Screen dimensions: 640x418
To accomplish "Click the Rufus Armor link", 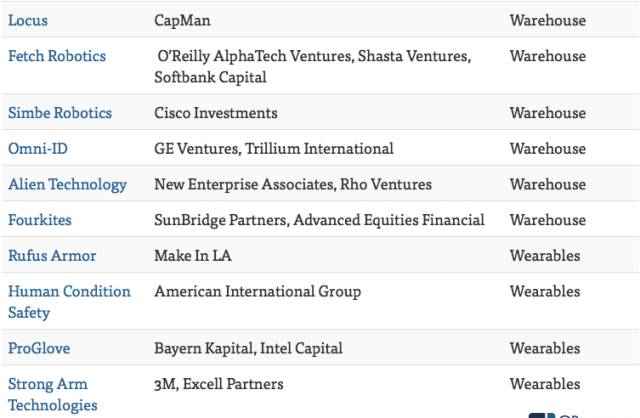I will [x=52, y=256].
